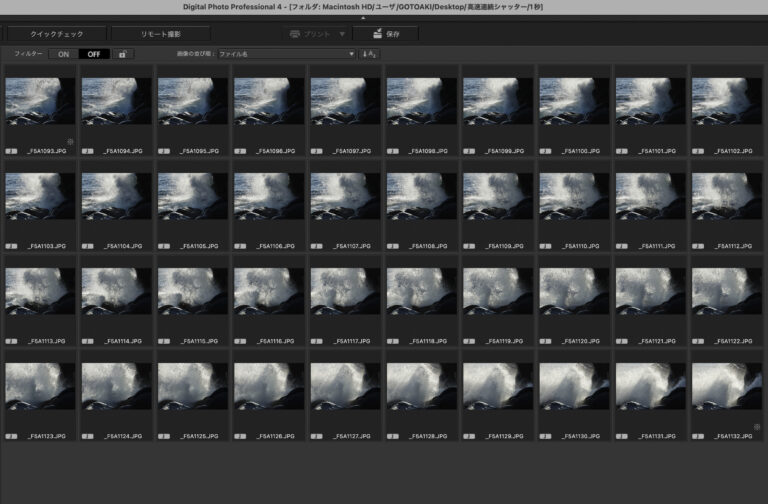Switch the filter to OFF
The height and width of the screenshot is (504, 768).
tap(94, 54)
